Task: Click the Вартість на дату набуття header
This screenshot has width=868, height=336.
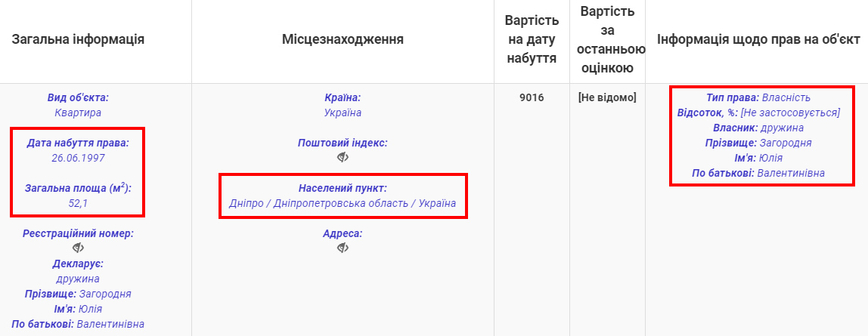Action: pos(532,39)
